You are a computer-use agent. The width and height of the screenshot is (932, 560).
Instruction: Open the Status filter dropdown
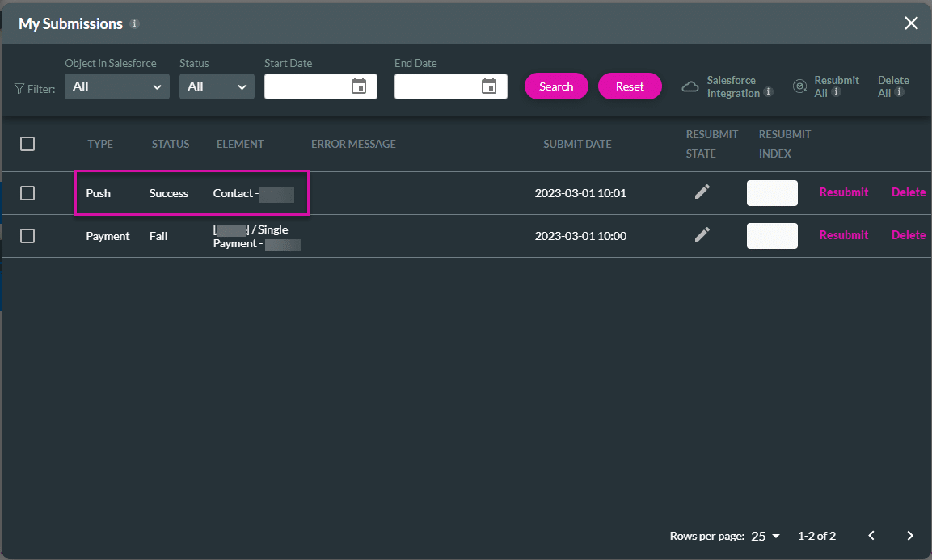217,86
